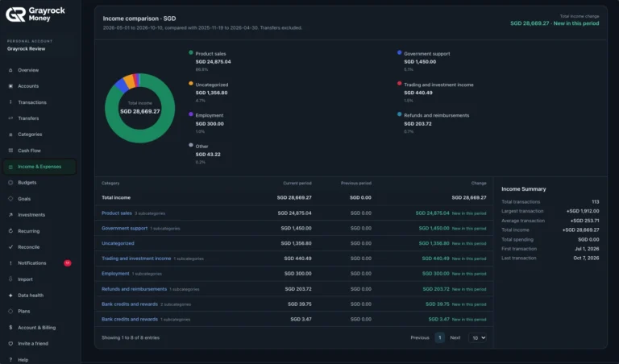Go to the Previous page
This screenshot has height=364, width=619.
(420, 337)
